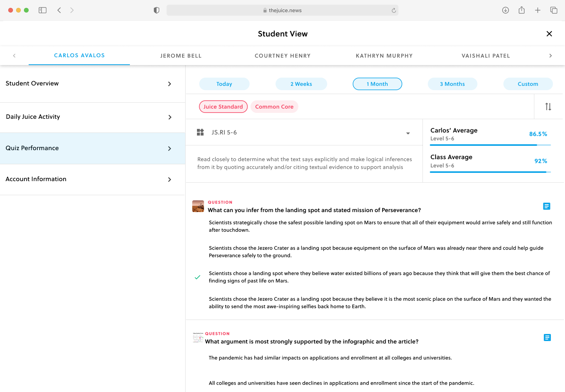Open the JS.RI 5-6 standard dropdown arrow
The image size is (565, 392).
[408, 133]
